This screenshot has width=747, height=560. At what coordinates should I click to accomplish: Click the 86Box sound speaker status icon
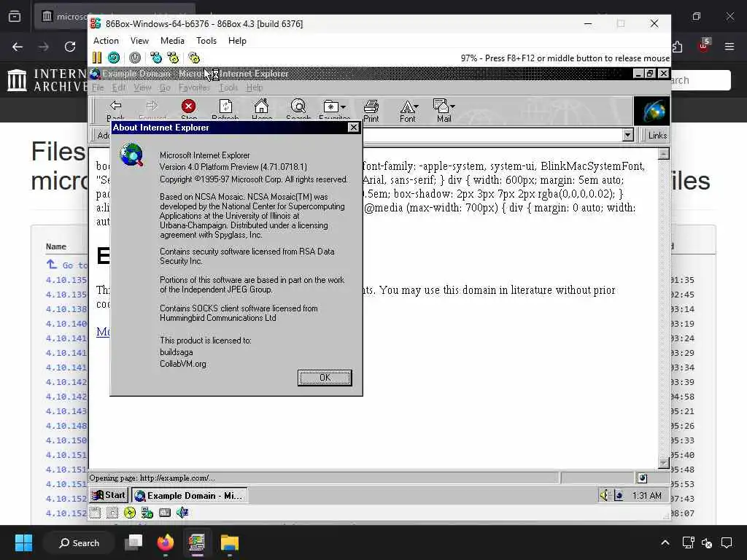(182, 513)
